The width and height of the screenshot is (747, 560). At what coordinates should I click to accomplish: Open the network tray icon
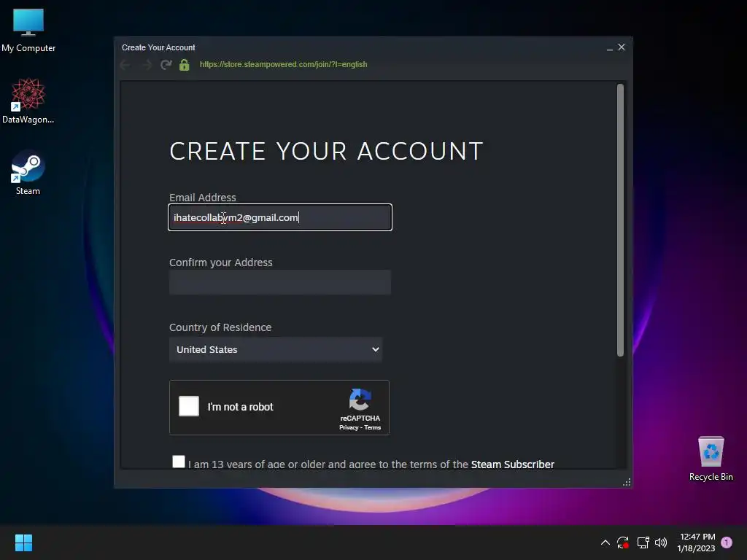(643, 542)
